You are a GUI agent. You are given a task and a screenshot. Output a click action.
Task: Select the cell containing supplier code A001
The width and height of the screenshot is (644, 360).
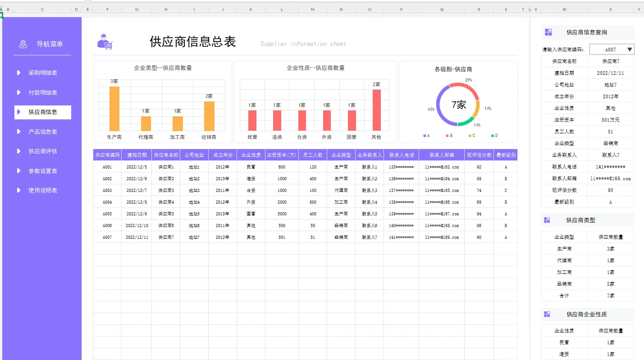click(107, 167)
